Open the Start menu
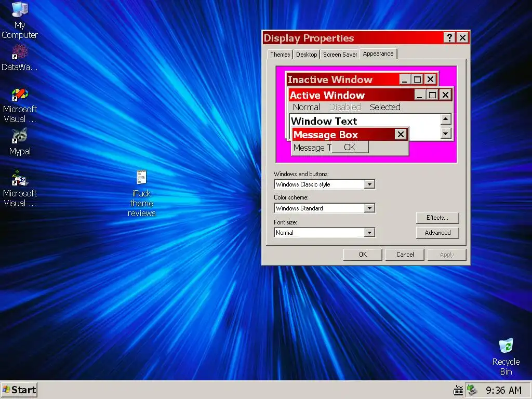Image resolution: width=532 pixels, height=399 pixels. [x=19, y=390]
